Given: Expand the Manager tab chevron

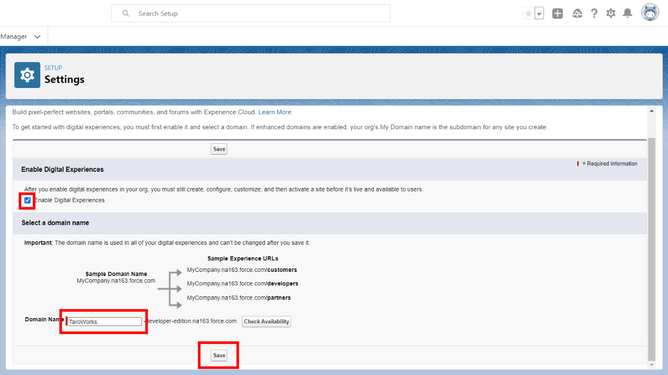Looking at the screenshot, I should (37, 37).
